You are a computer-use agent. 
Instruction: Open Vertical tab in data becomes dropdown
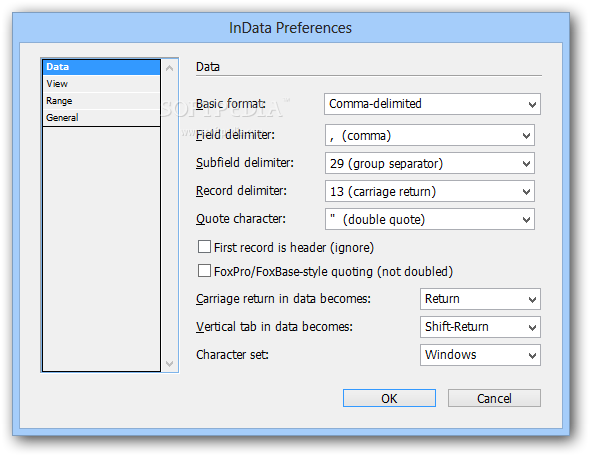pyautogui.click(x=480, y=327)
